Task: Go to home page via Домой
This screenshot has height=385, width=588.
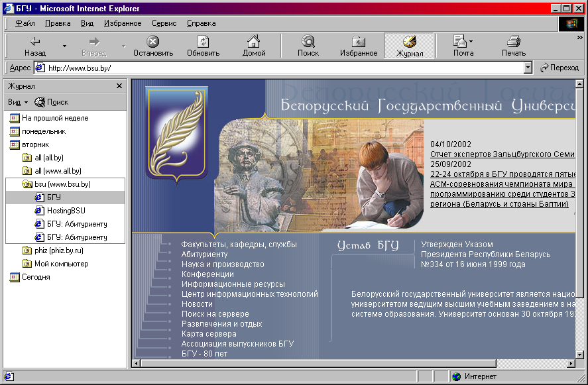Action: (254, 46)
